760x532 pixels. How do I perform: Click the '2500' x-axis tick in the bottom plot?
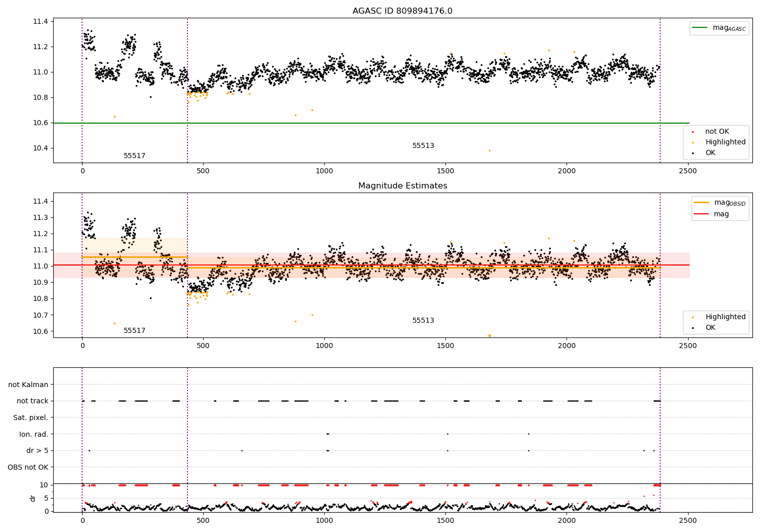pyautogui.click(x=688, y=520)
